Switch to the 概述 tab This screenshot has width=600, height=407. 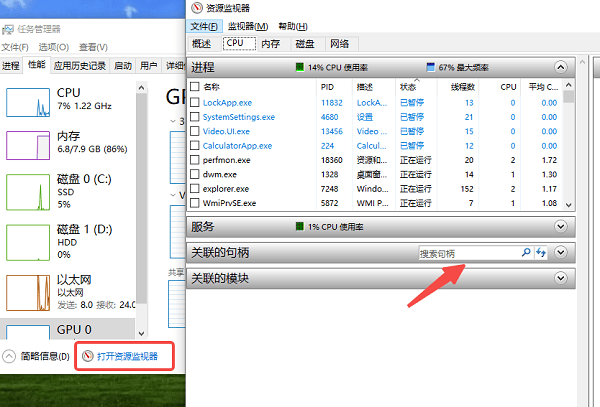tap(202, 44)
